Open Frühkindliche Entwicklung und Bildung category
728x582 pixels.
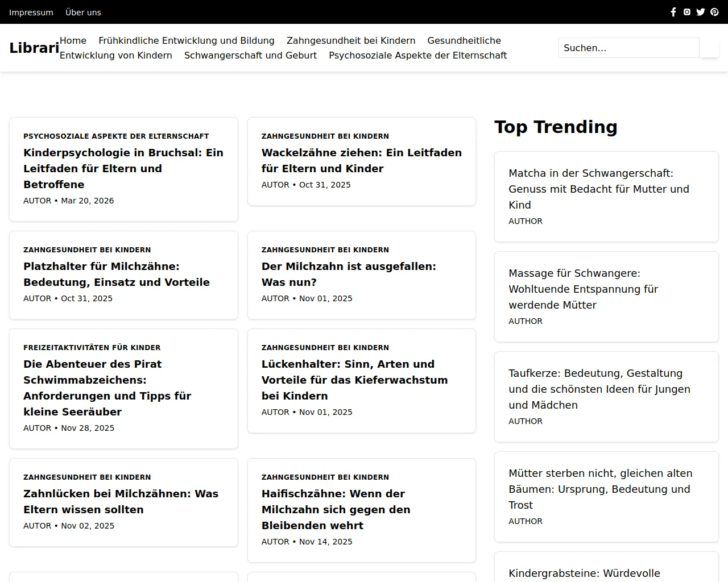(x=187, y=40)
